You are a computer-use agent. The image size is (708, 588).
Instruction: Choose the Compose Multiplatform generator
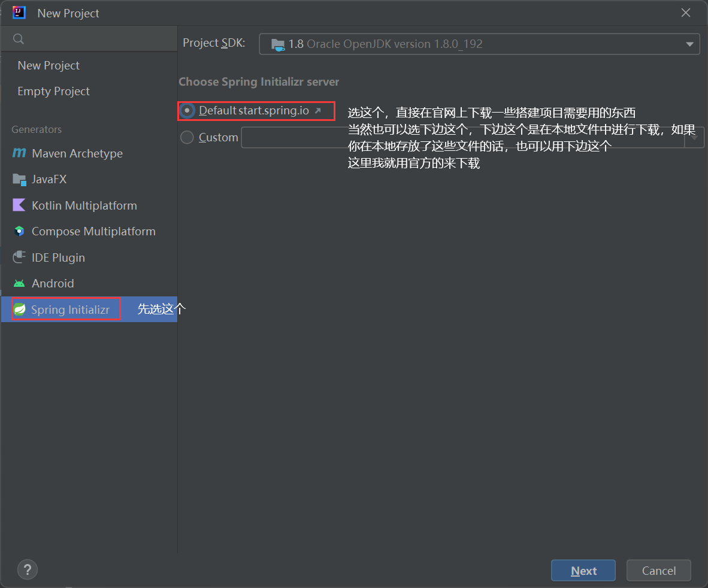point(89,232)
